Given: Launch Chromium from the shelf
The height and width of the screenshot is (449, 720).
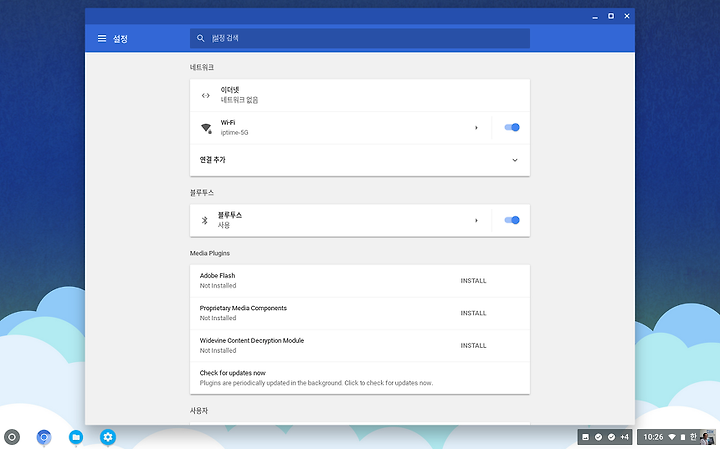Looking at the screenshot, I should tap(44, 437).
